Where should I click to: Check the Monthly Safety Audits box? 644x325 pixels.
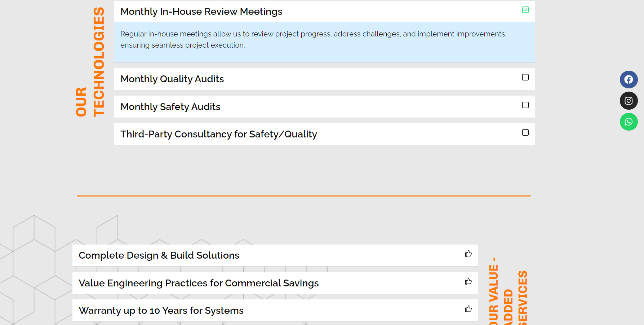point(525,105)
